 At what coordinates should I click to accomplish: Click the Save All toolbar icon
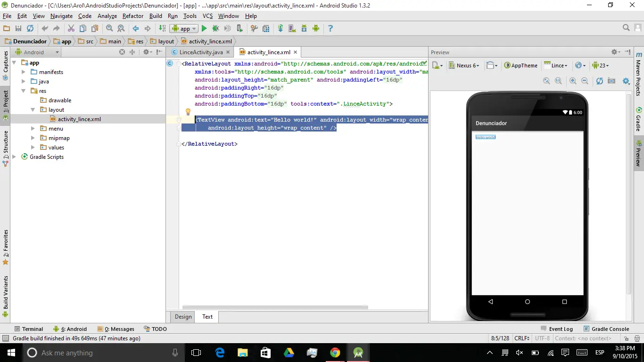pyautogui.click(x=18, y=28)
